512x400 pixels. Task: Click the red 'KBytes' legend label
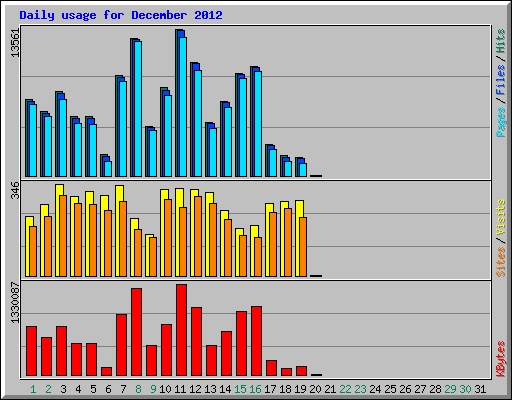coord(500,359)
